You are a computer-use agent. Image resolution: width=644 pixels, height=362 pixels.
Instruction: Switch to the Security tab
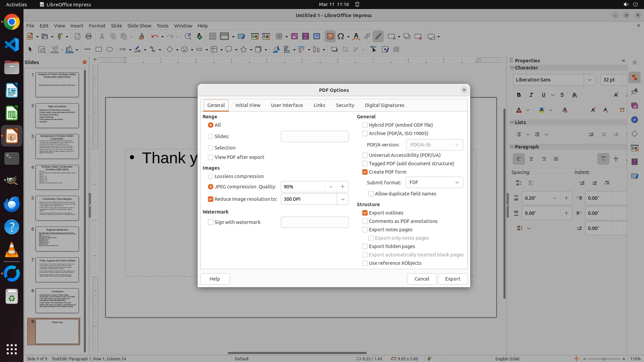click(345, 105)
